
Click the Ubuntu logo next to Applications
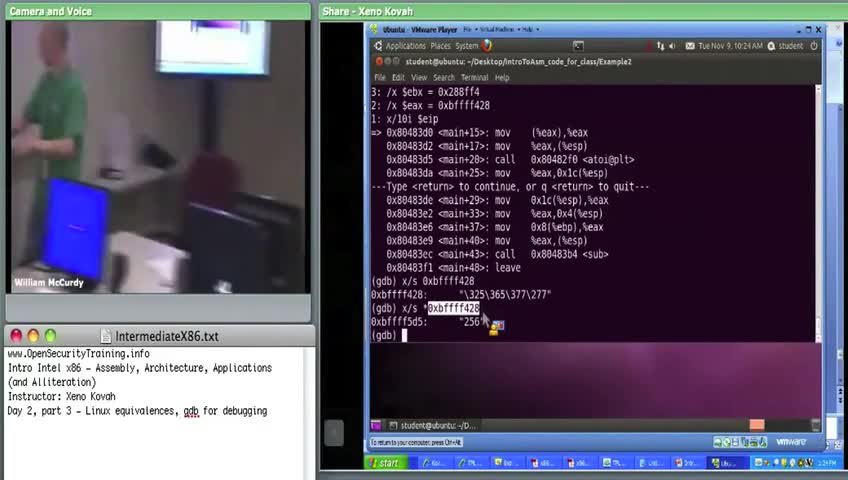pos(378,46)
